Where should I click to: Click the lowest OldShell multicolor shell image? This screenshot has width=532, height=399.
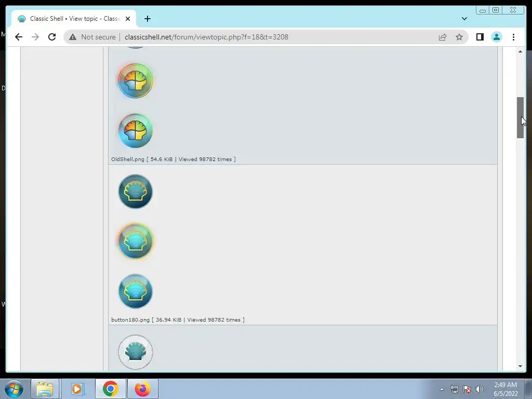pyautogui.click(x=136, y=131)
